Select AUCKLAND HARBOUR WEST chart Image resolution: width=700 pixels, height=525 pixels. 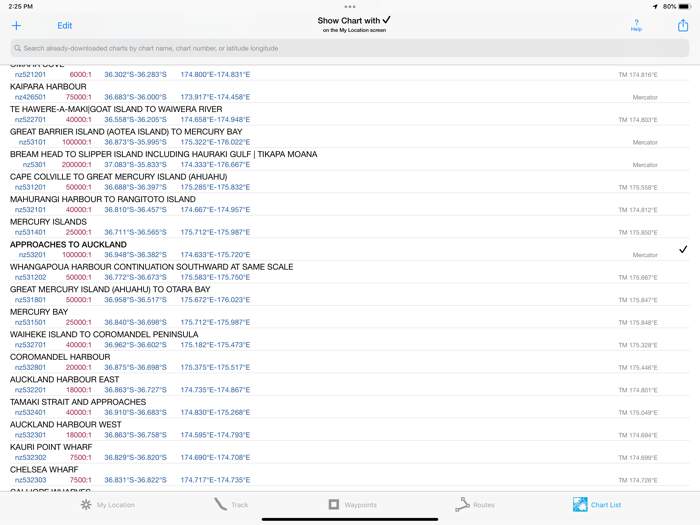tap(350, 430)
